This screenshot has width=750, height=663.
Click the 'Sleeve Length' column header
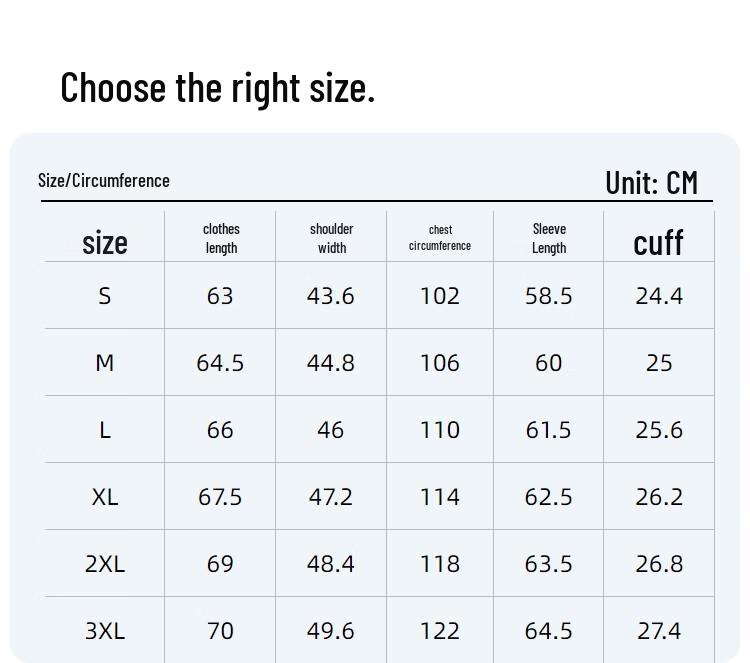(549, 239)
